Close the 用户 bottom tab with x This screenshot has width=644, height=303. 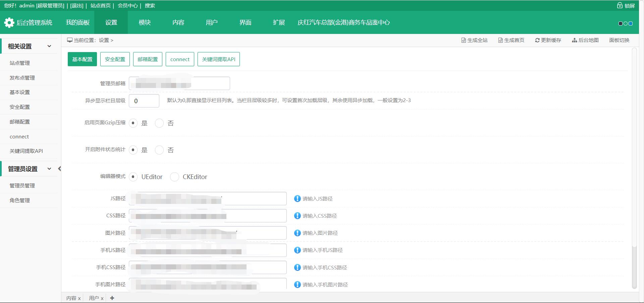point(102,298)
